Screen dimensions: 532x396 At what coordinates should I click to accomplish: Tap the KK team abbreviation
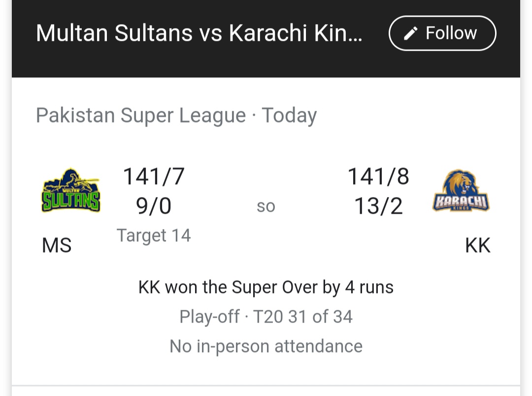point(478,245)
